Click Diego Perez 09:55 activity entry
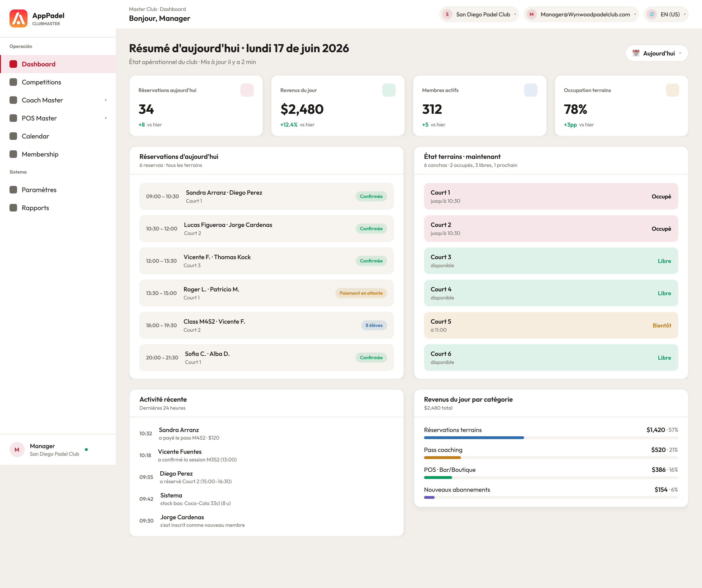The height and width of the screenshot is (588, 702). pos(266,477)
